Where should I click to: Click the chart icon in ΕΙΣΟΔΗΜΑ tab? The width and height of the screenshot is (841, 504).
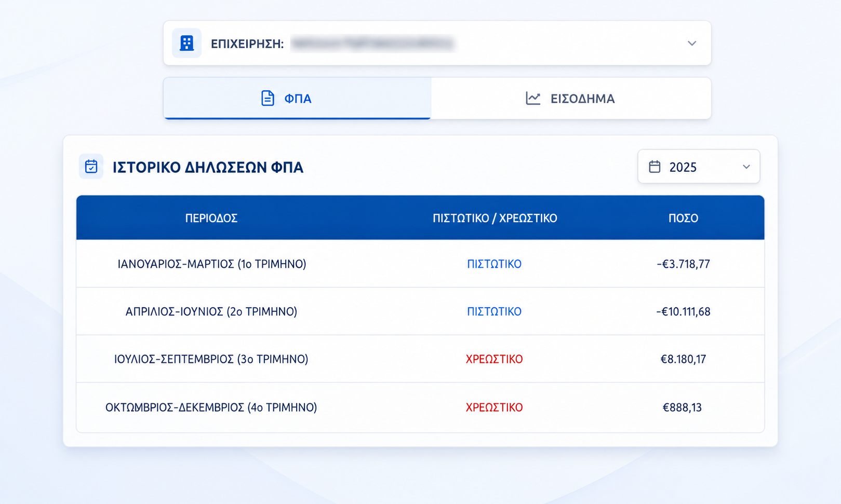coord(533,98)
